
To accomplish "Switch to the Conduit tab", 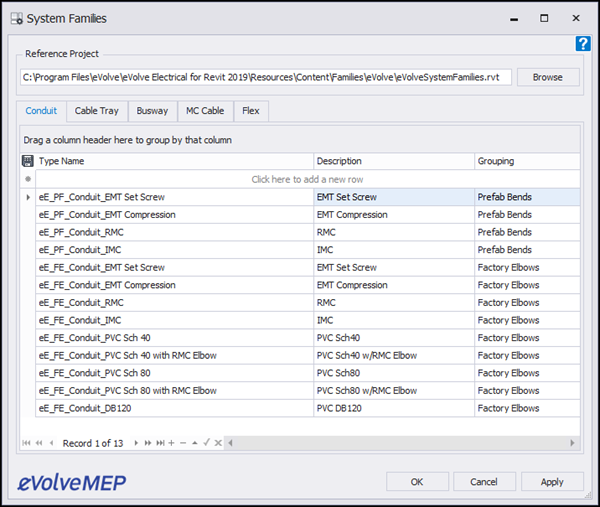I will point(41,111).
